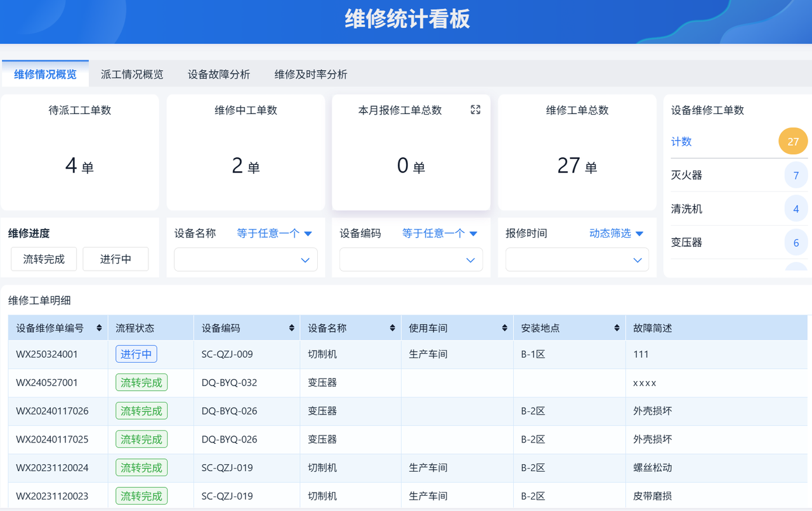
Task: Sort by 安装地点 column arrows
Action: [x=617, y=328]
